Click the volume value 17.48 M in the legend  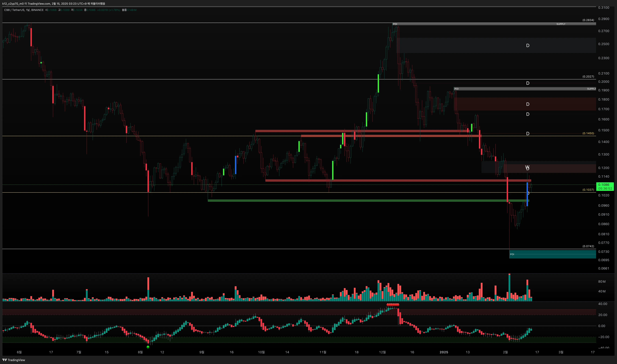(132, 10)
